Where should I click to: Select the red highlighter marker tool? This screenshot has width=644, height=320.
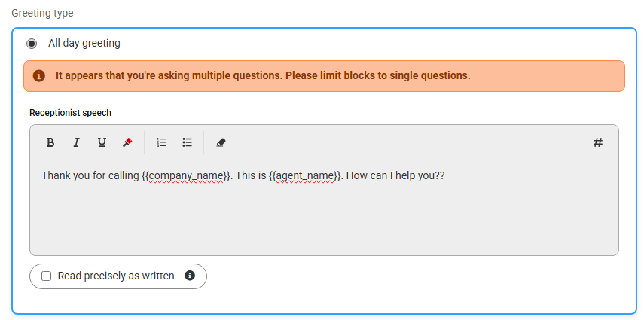click(x=127, y=142)
